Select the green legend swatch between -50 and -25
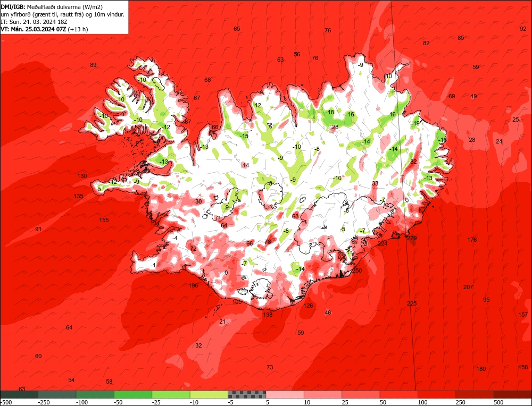532x406 pixels. (133, 394)
